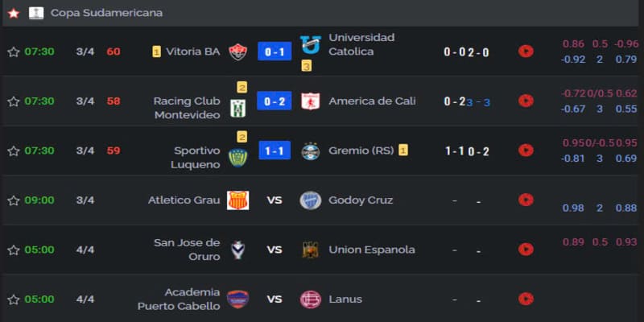The height and width of the screenshot is (322, 644).
Task: Click the Copa Sudamericana trophy icon
Action: tap(36, 13)
